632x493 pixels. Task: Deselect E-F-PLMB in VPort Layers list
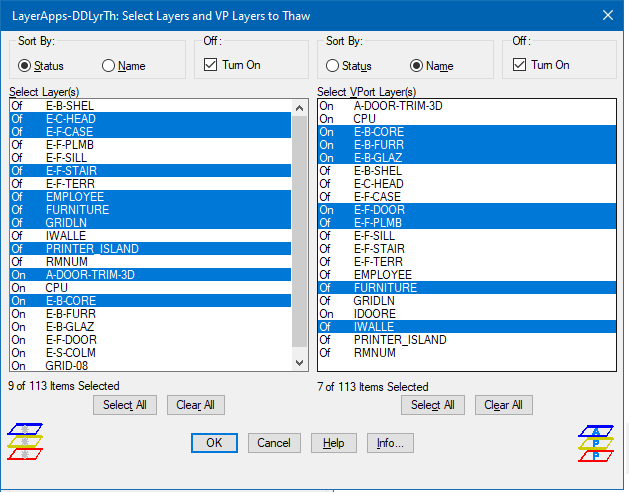pyautogui.click(x=467, y=223)
